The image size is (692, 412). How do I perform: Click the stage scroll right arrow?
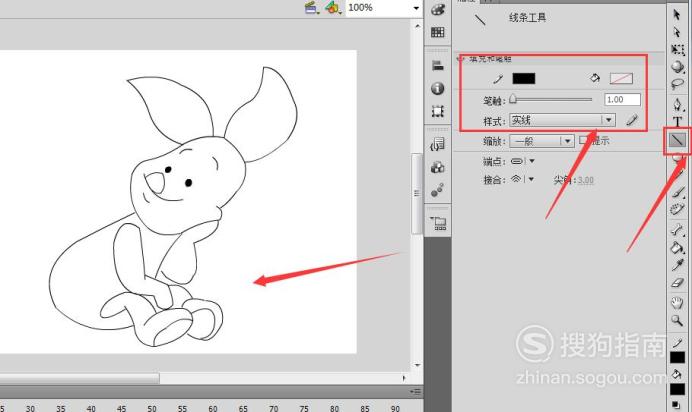click(x=404, y=378)
